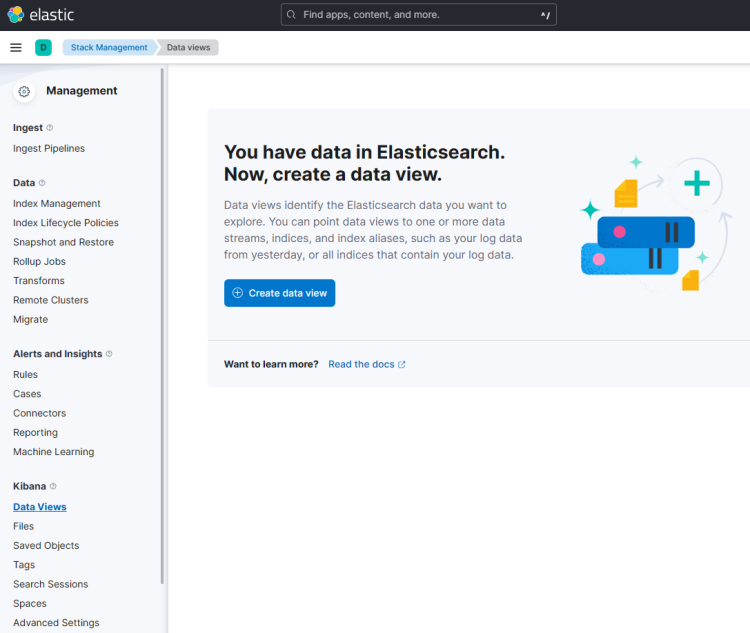The image size is (750, 633).
Task: Click the Alerts and Insights heading
Action: pos(57,354)
